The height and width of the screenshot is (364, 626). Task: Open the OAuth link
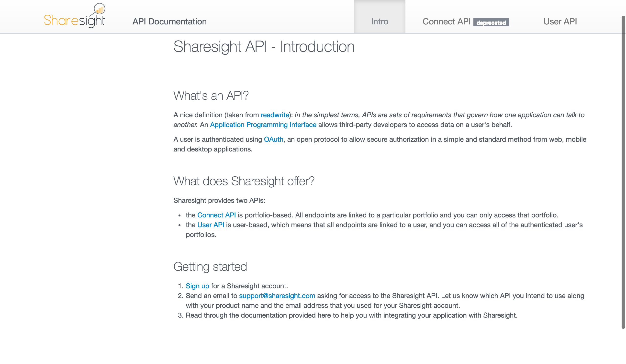(273, 139)
